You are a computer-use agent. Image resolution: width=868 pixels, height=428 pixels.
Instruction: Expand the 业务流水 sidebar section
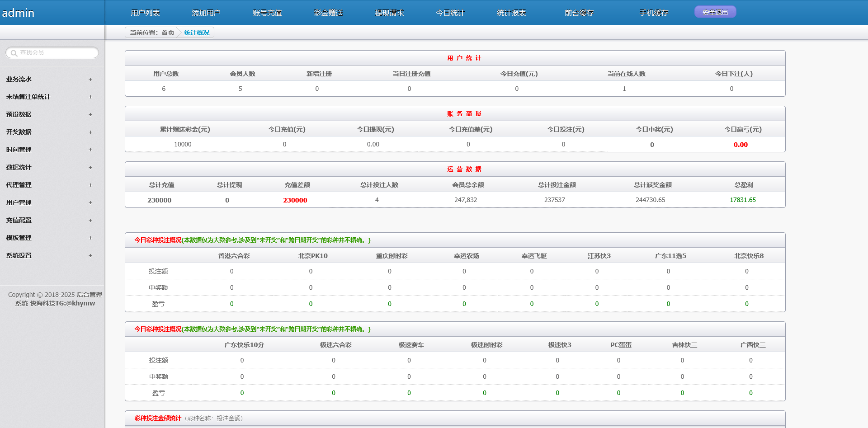coord(19,79)
